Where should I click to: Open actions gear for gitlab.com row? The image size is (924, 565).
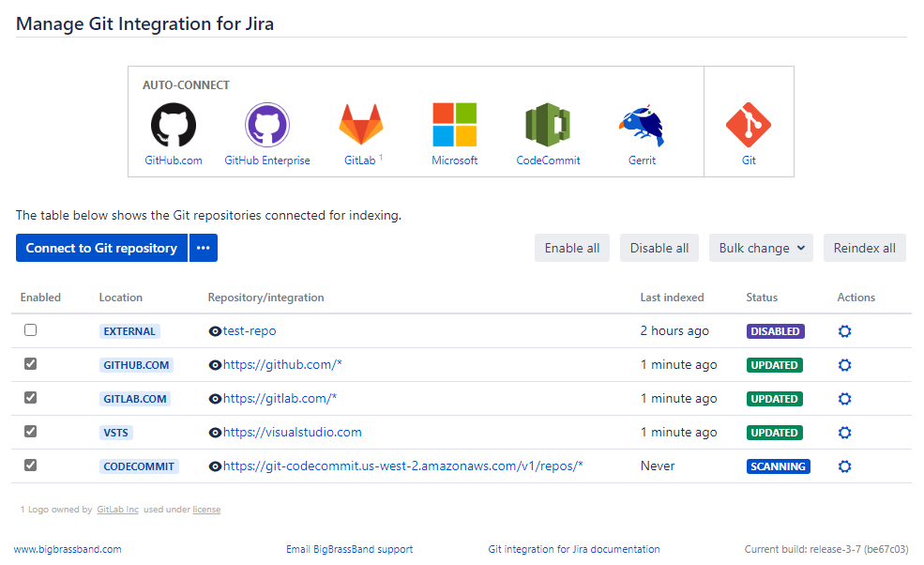click(844, 399)
